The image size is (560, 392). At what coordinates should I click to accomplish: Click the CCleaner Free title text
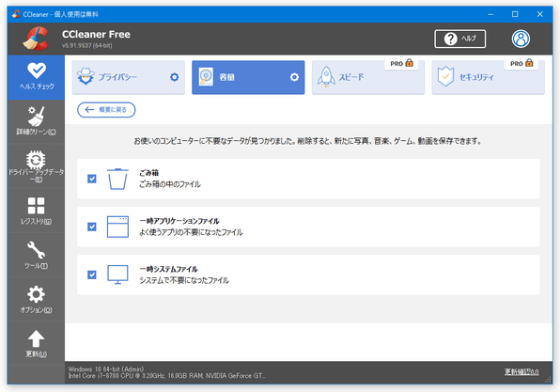tap(96, 34)
